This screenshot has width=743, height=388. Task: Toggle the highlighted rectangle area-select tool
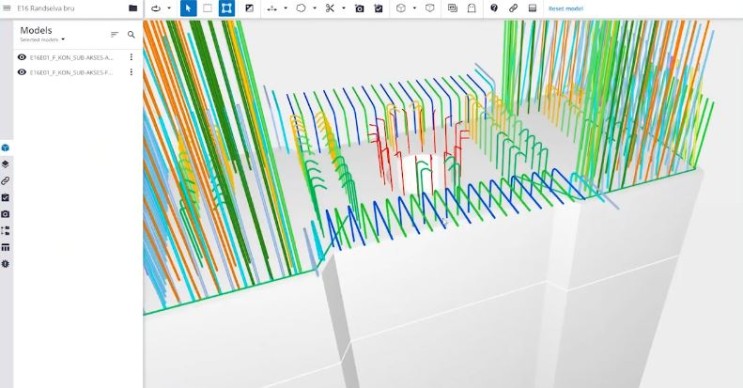(227, 8)
